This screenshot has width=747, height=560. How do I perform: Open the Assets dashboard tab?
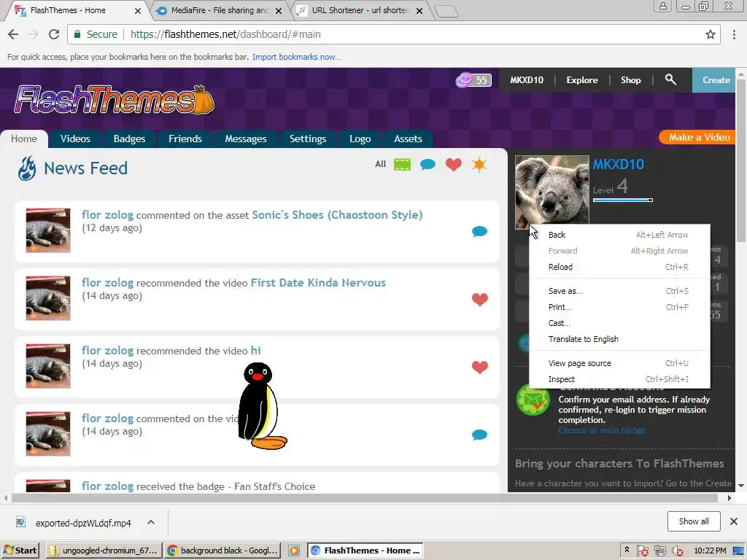click(408, 139)
